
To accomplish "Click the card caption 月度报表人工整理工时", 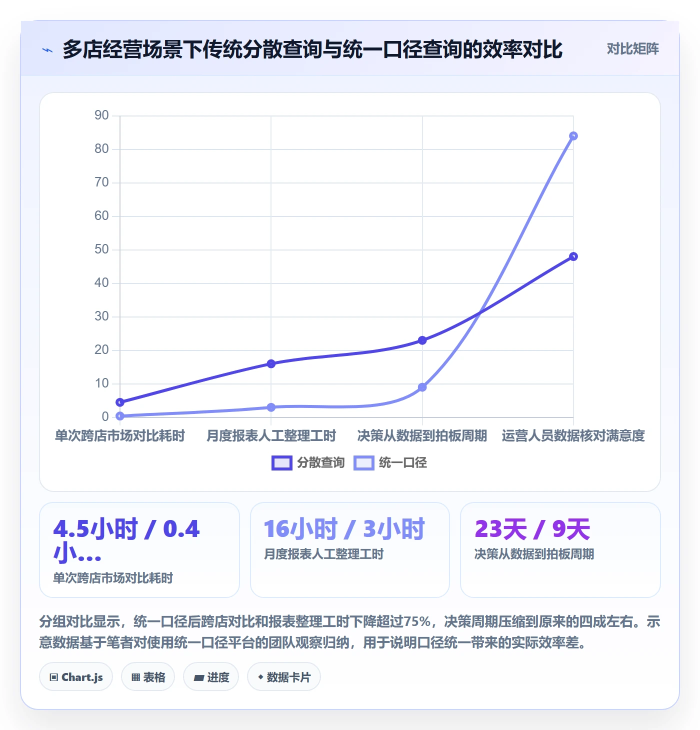I will (x=323, y=554).
